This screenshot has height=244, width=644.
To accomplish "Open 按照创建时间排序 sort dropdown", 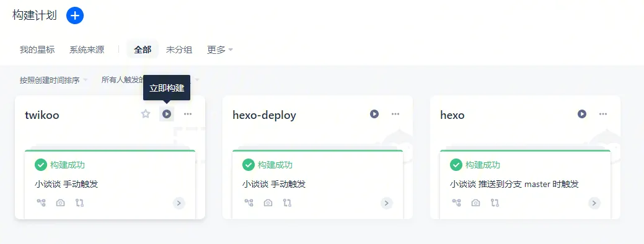I will [x=53, y=80].
